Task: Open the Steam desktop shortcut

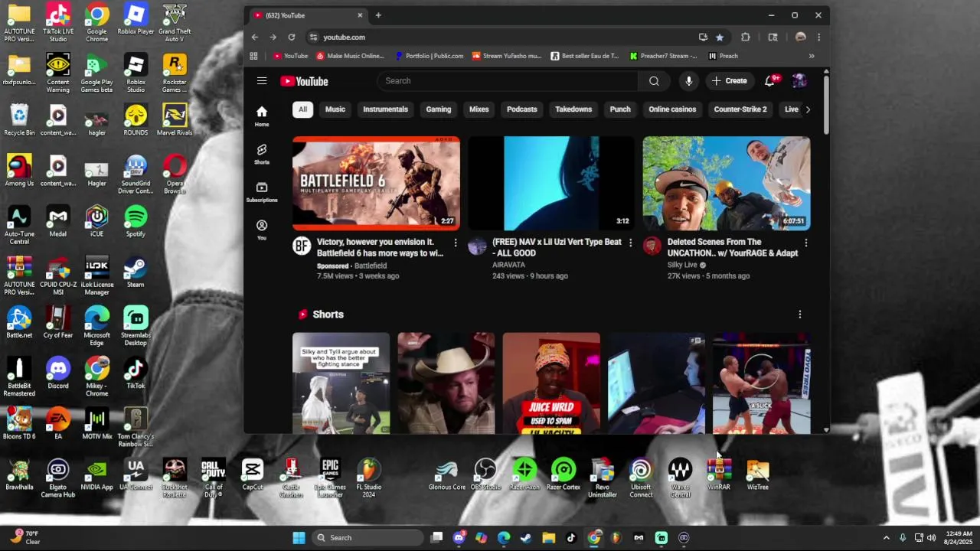Action: 136,272
